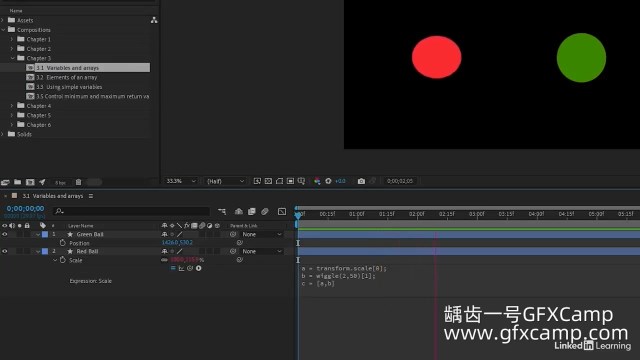Expand the Chapter 1 folder
640x360 pixels.
12,39
